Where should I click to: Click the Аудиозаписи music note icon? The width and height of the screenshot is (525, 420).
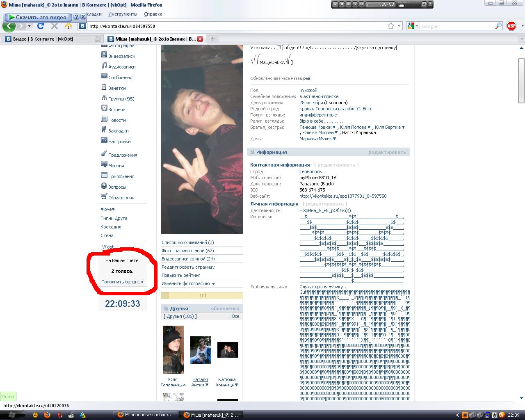[104, 66]
